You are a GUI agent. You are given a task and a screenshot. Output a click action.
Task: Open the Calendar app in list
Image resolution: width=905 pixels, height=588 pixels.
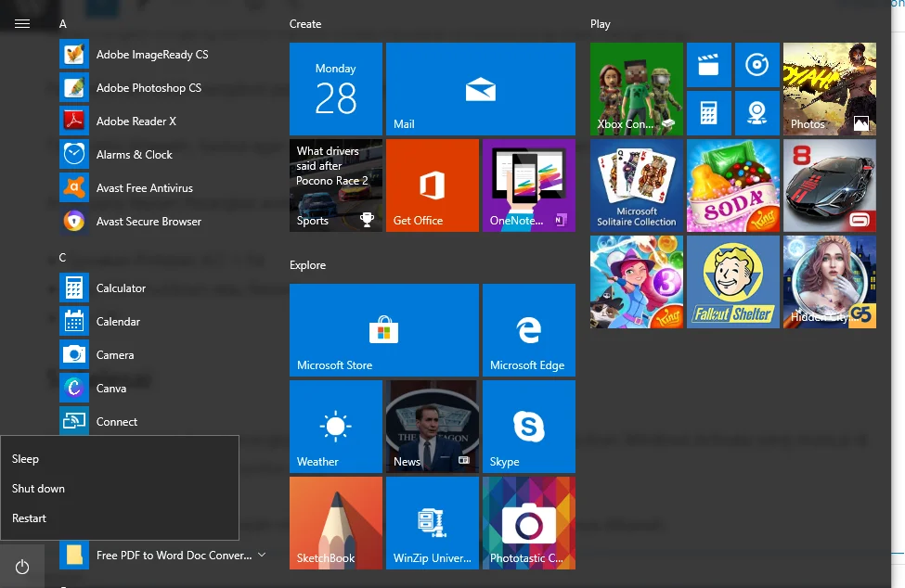coord(162,322)
